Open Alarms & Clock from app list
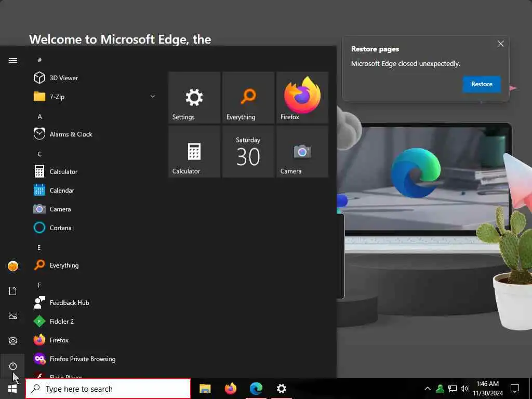This screenshot has width=532, height=399. [95, 134]
